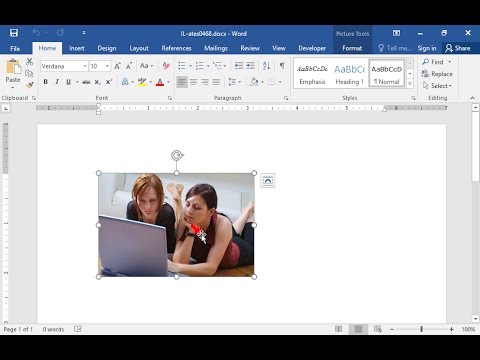Viewport: 480px width, 360px height.
Task: Open the font size dropdown
Action: (x=107, y=66)
